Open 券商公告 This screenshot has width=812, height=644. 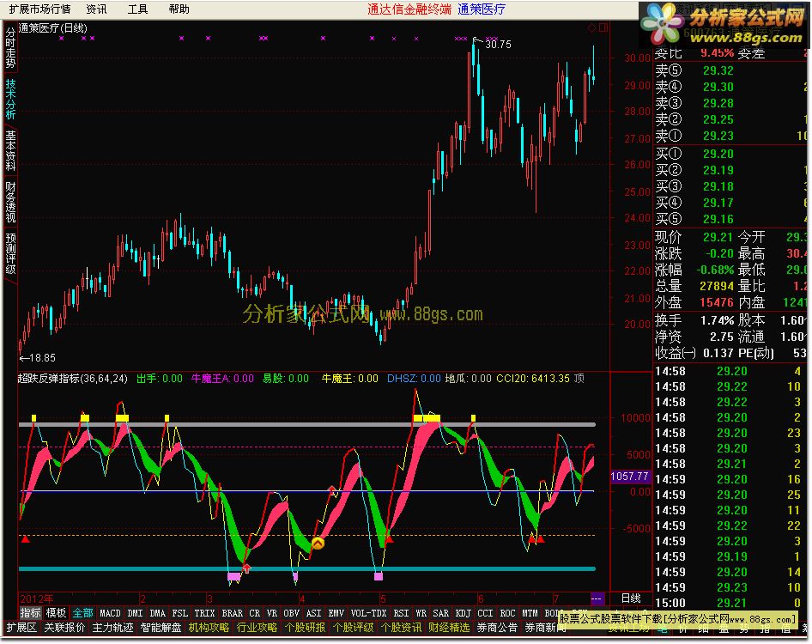tap(497, 628)
